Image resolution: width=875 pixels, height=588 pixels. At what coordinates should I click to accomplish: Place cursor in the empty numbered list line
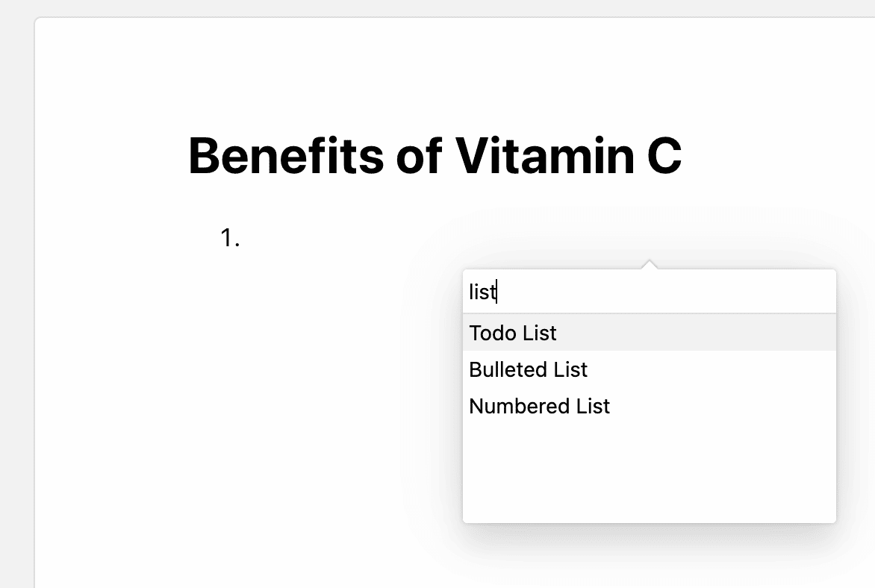[x=336, y=239]
